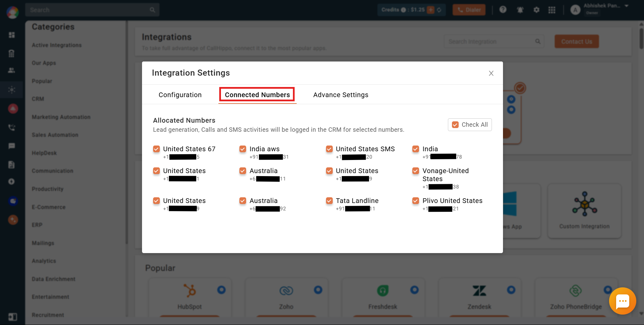This screenshot has width=644, height=325.
Task: Open the Freshdesk integration card
Action: (383, 297)
